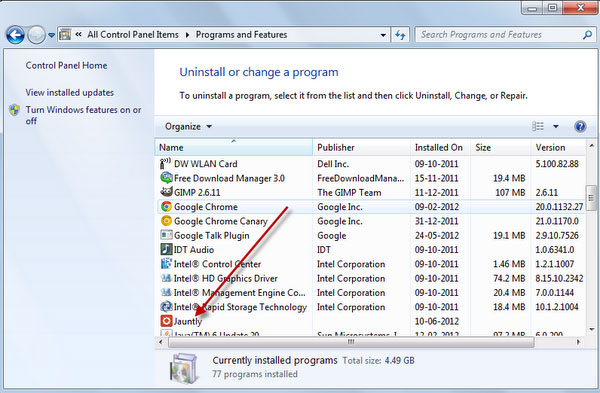Open Turn Windows features on or off
Viewport: 600px width, 393px height.
click(x=83, y=115)
